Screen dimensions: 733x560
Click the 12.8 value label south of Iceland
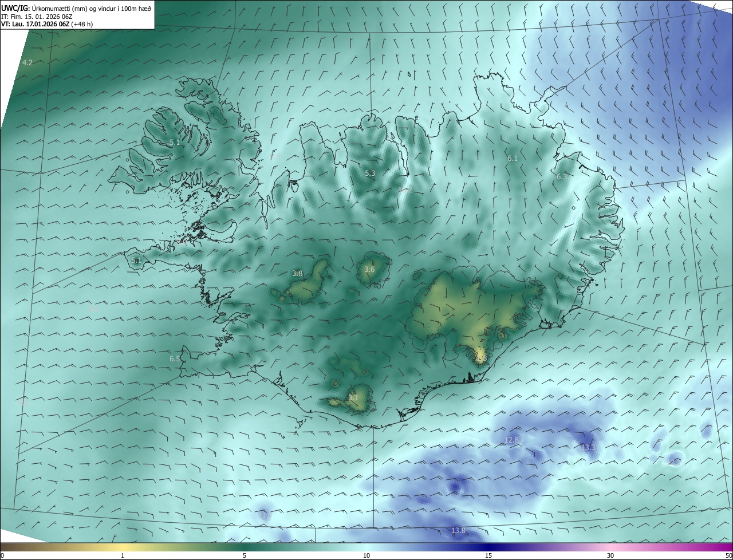pyautogui.click(x=511, y=440)
